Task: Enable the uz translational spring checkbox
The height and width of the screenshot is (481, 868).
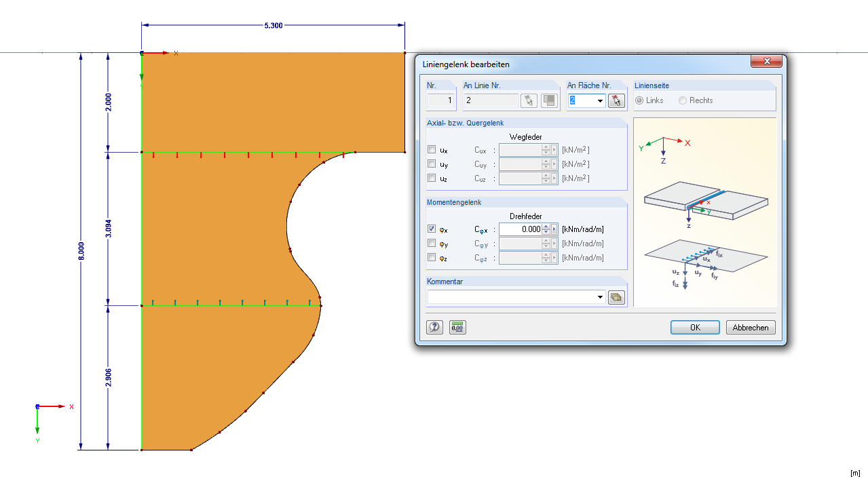Action: click(432, 177)
